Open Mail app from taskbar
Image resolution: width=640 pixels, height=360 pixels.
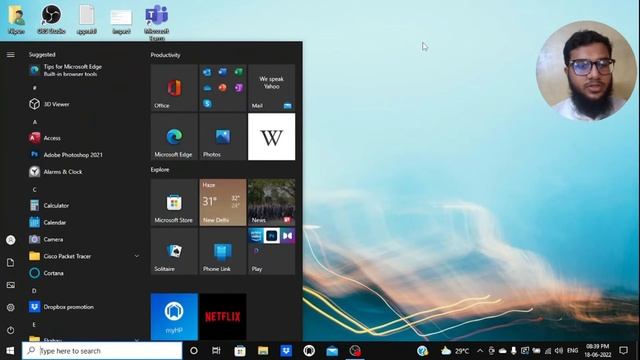pyautogui.click(x=332, y=351)
